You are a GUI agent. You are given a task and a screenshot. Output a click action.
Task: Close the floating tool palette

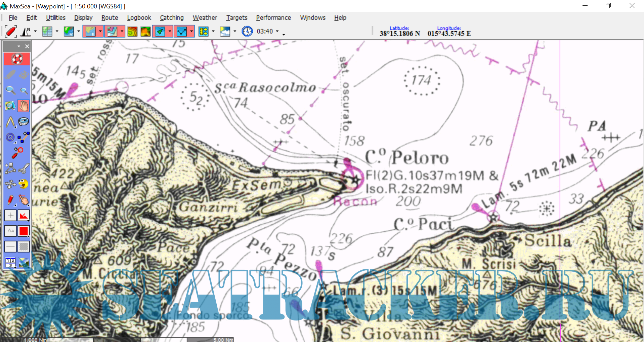(x=27, y=46)
